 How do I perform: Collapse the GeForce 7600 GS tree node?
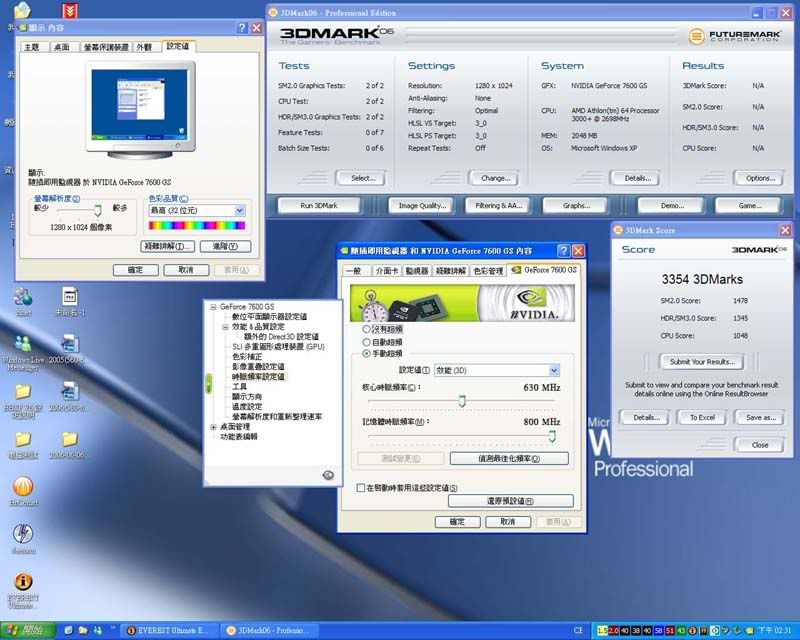pos(213,307)
